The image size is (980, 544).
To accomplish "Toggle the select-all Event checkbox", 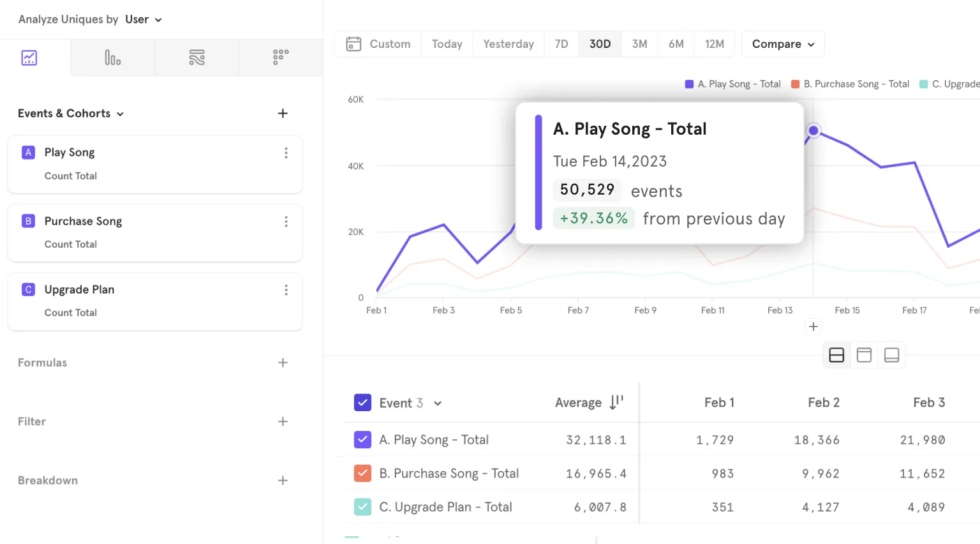I will (x=362, y=403).
